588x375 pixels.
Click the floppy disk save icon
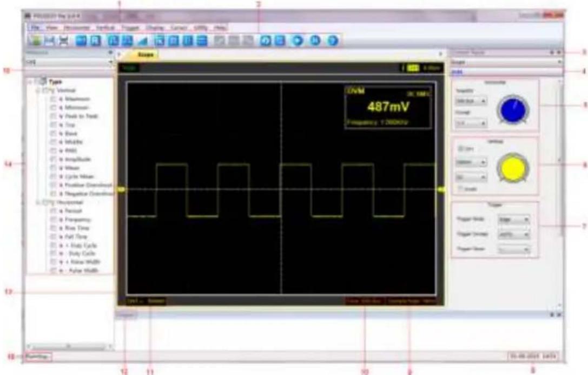(50, 41)
